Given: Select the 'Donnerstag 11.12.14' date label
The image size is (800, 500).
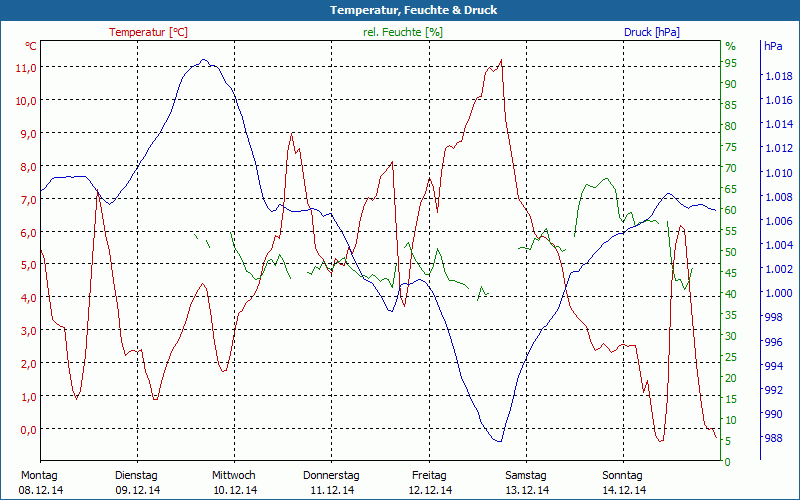Looking at the screenshot, I should click(x=331, y=482).
